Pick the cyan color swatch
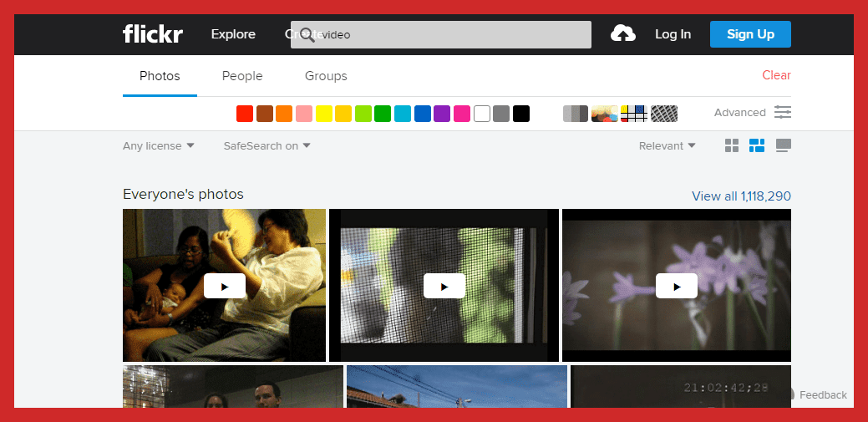The width and height of the screenshot is (868, 422). point(403,114)
